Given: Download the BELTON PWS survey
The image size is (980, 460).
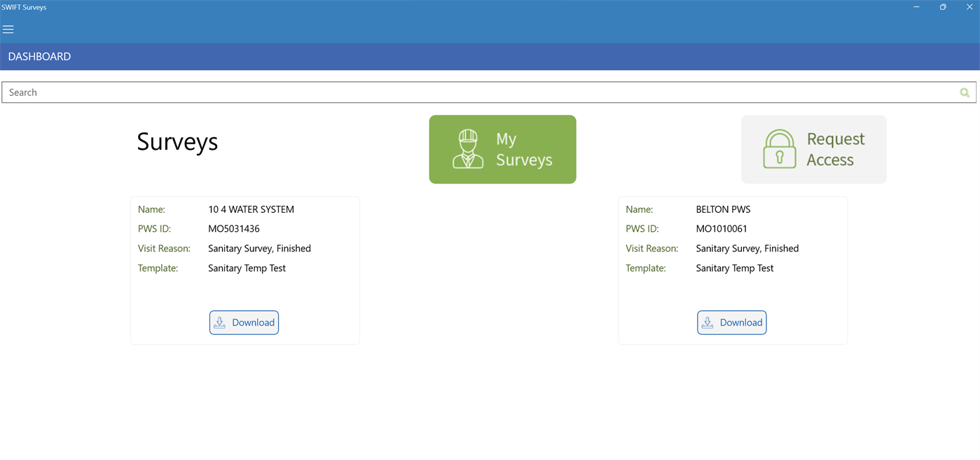Looking at the screenshot, I should 732,323.
